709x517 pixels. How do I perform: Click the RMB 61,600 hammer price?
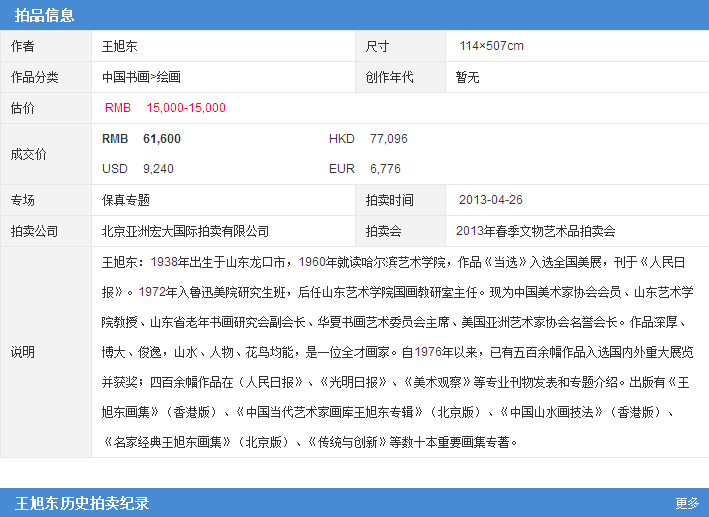tap(142, 139)
